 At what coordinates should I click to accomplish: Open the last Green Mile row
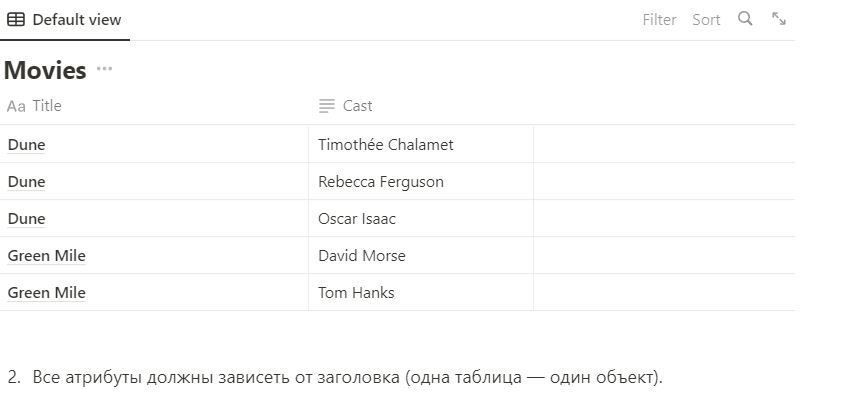[x=47, y=293]
